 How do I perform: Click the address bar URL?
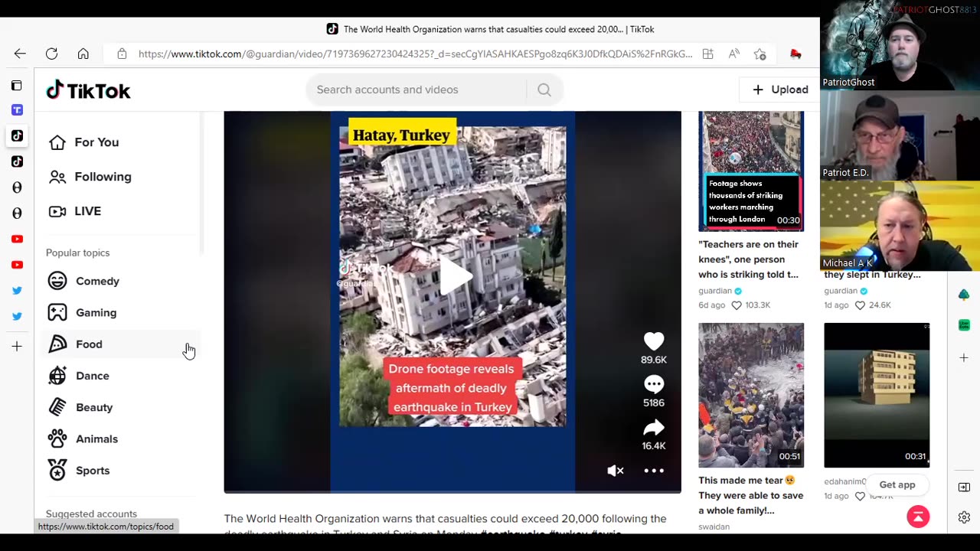pos(415,54)
